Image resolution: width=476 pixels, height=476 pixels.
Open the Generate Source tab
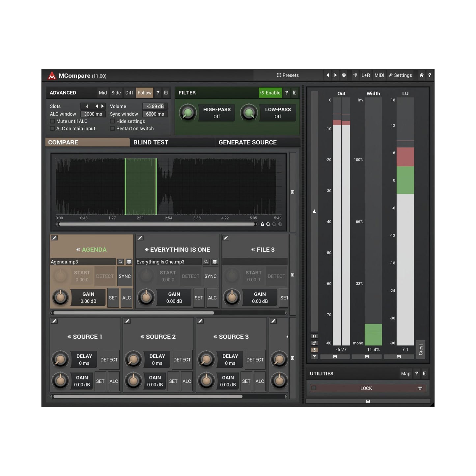click(x=247, y=142)
